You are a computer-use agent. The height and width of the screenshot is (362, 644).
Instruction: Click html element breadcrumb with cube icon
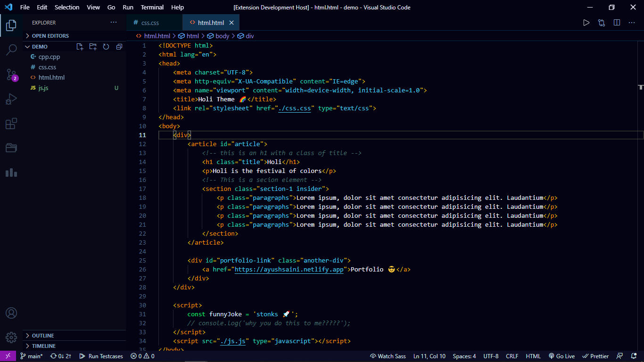click(189, 36)
